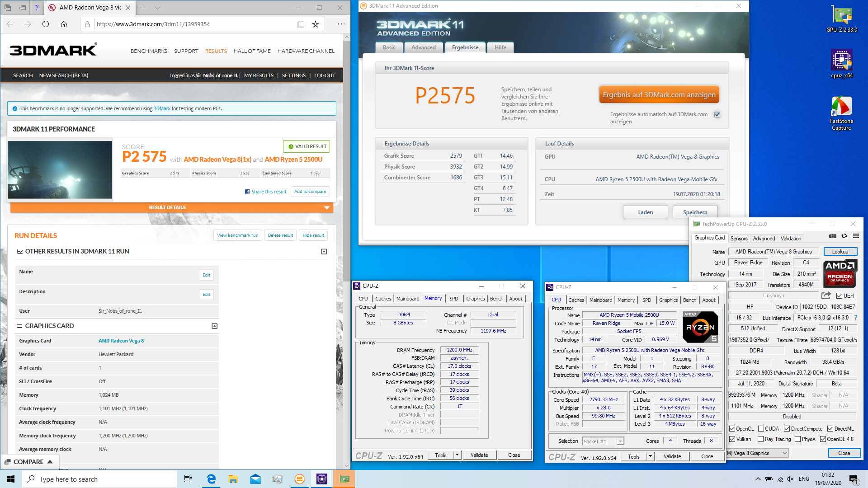Open the GPU-Z hamburger menu
The image size is (868, 488).
856,236
